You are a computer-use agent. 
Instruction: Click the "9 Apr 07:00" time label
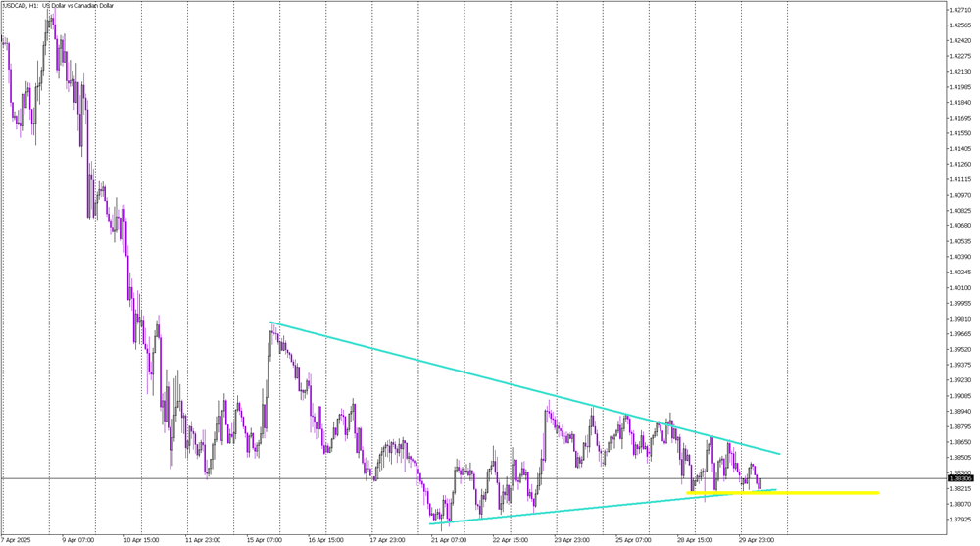point(78,540)
